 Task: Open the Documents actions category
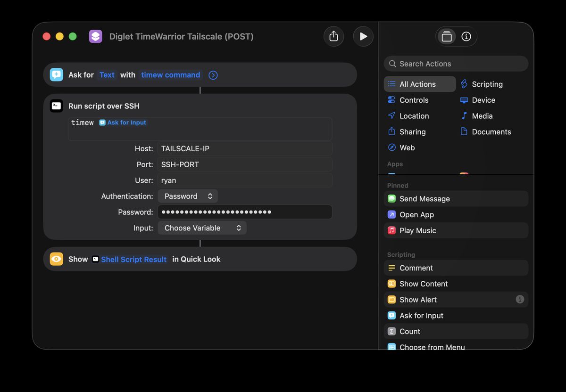coord(491,131)
